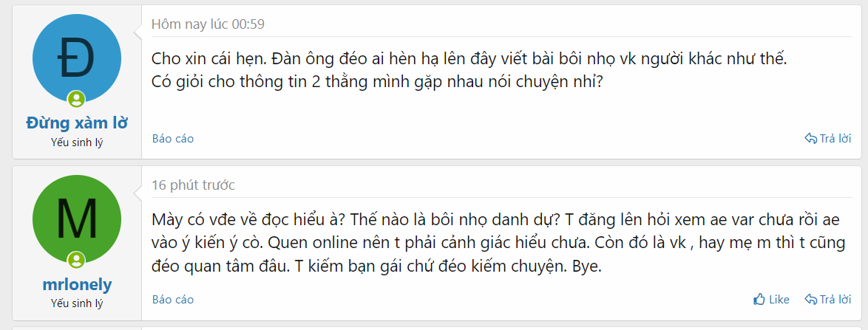
Task: Click the Yếu sinh lý title under Đừng xàm lờ
Action: [x=77, y=142]
